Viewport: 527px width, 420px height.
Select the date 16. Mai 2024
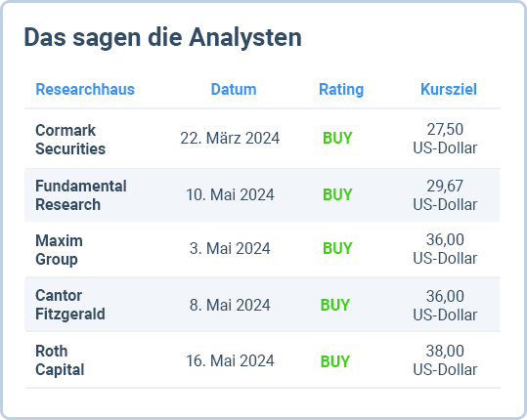[x=230, y=360]
